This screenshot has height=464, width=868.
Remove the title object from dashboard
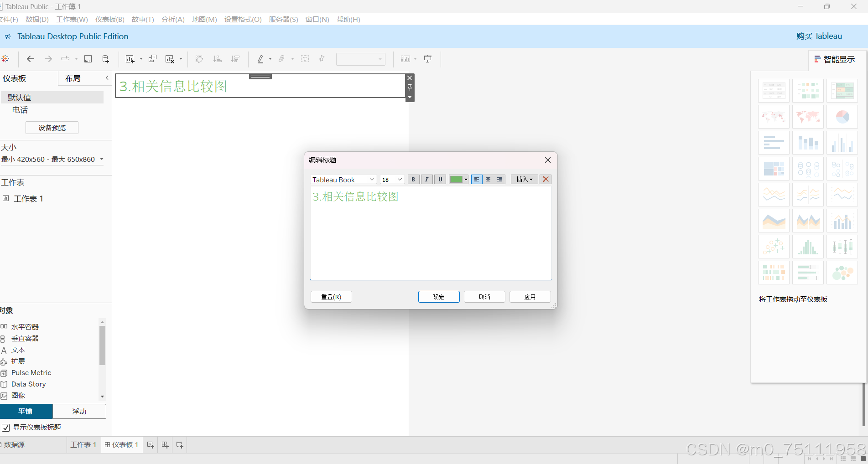click(410, 78)
